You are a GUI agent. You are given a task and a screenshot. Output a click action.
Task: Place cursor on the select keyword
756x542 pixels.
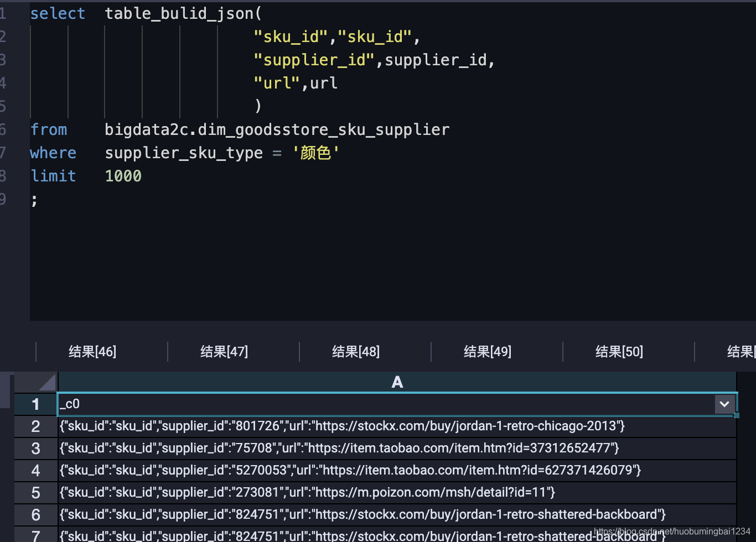(x=58, y=13)
